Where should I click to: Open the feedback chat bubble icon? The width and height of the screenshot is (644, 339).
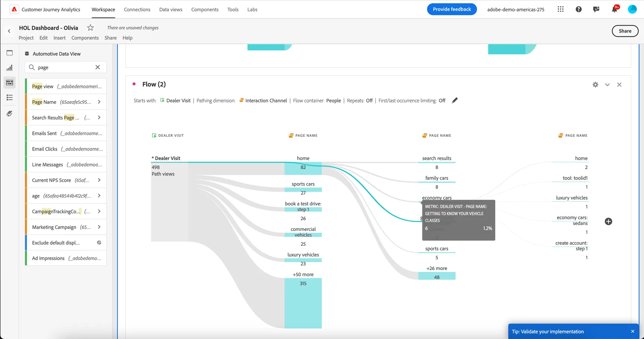point(596,9)
